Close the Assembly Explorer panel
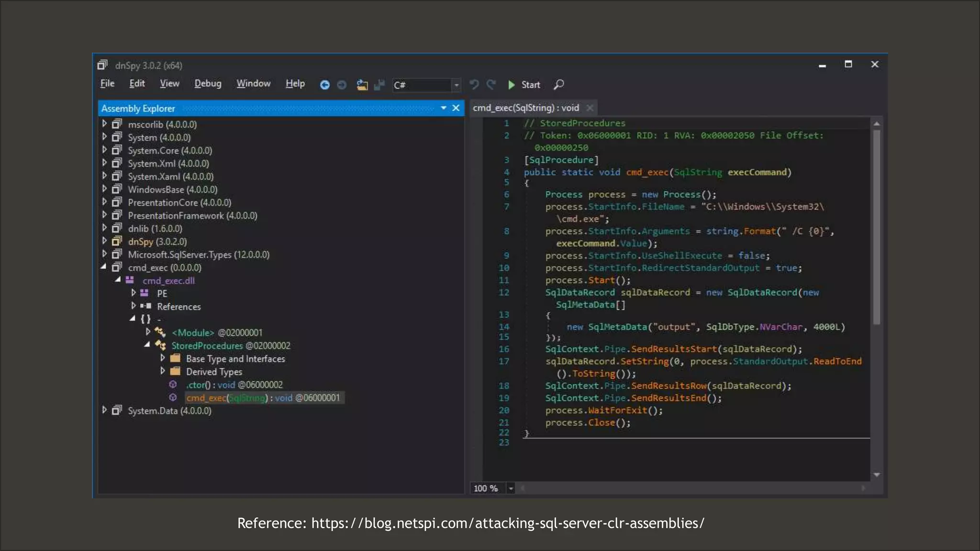980x551 pixels. [456, 108]
